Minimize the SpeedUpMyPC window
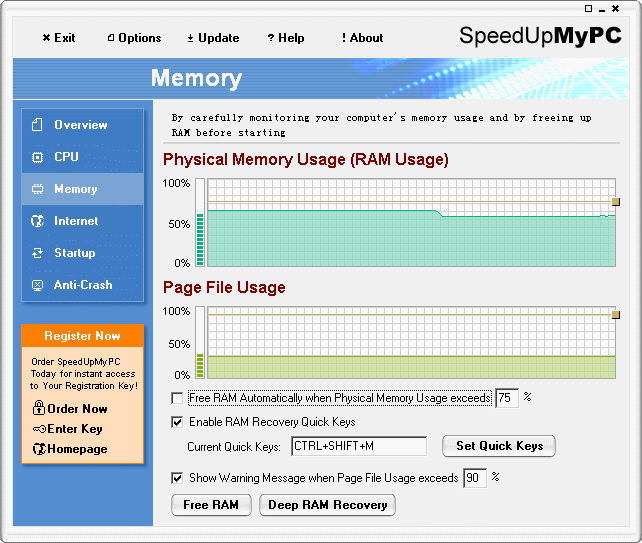This screenshot has height=543, width=642. [x=602, y=9]
